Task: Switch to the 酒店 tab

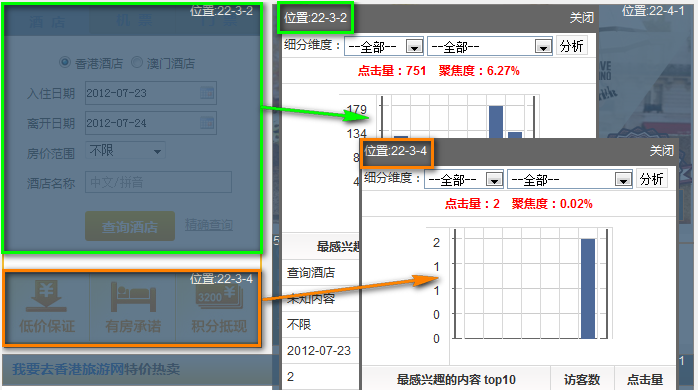Action: click(x=47, y=21)
